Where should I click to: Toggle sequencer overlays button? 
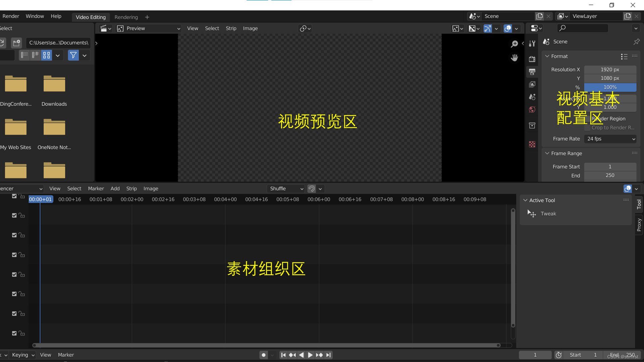628,189
